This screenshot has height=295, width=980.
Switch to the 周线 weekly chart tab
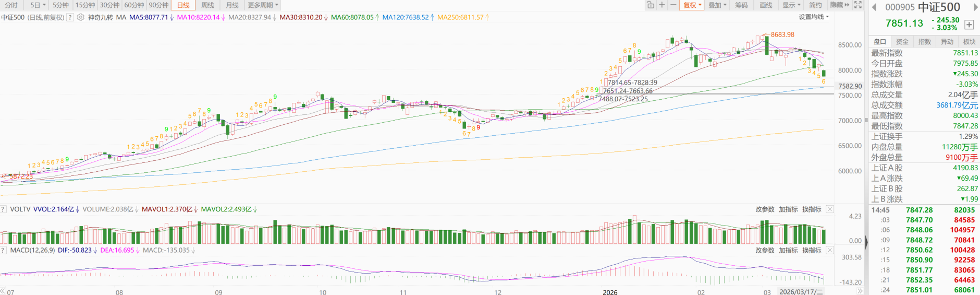[207, 5]
